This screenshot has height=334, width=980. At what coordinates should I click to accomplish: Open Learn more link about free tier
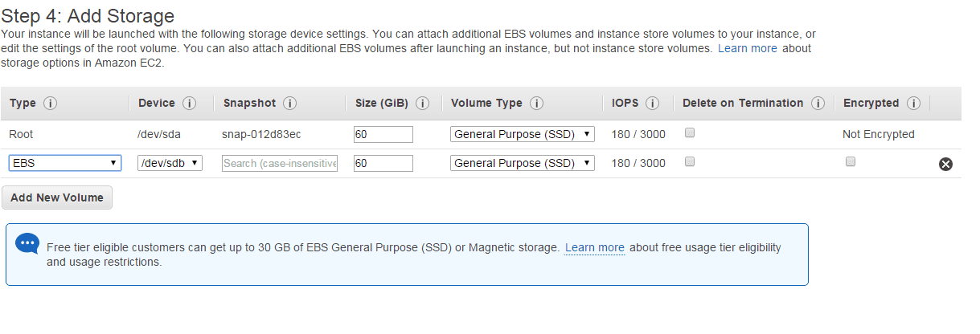click(595, 247)
